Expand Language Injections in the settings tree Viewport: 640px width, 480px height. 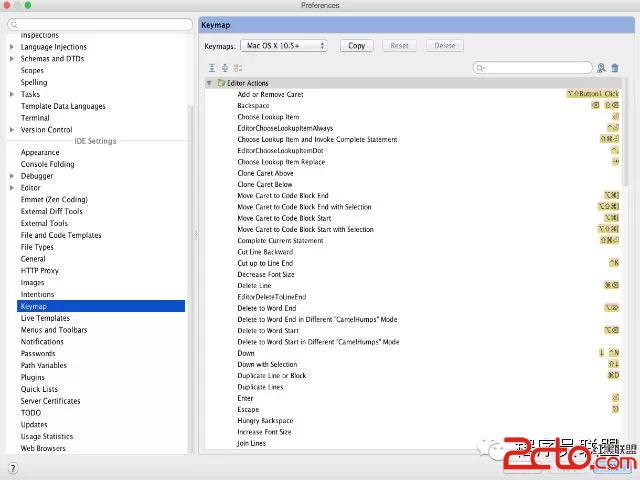pyautogui.click(x=12, y=47)
